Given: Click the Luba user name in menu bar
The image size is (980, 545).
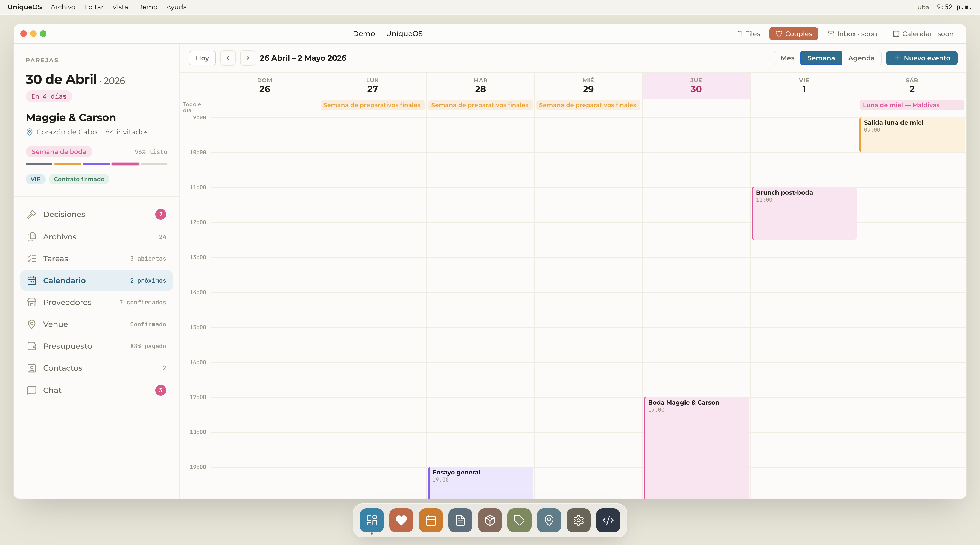Looking at the screenshot, I should coord(921,7).
